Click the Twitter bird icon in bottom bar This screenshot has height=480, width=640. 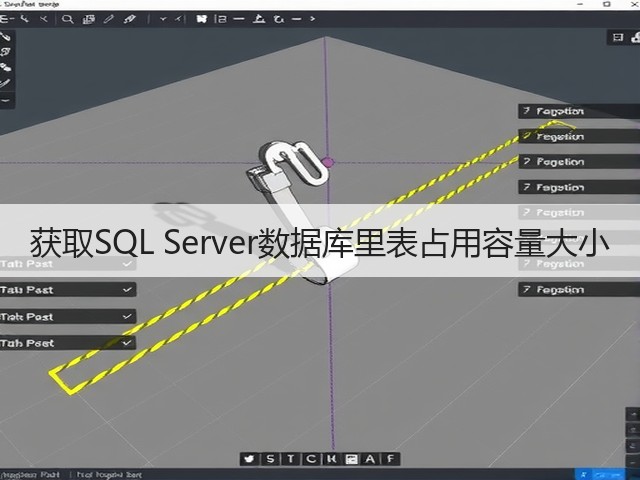(x=249, y=459)
